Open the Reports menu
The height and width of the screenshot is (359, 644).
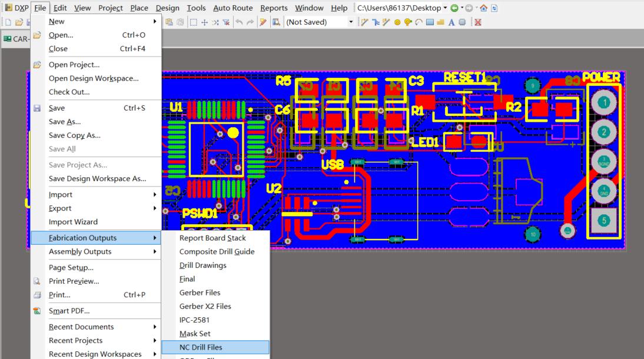point(274,8)
